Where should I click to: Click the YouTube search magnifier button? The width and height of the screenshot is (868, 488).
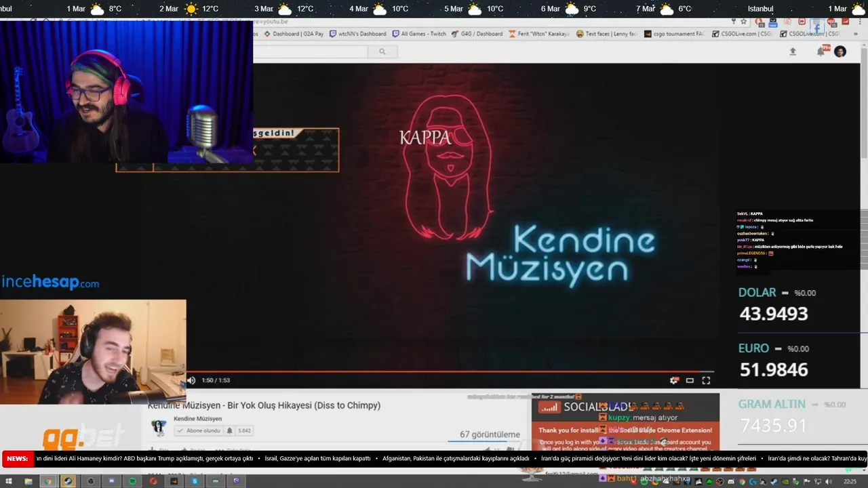382,52
